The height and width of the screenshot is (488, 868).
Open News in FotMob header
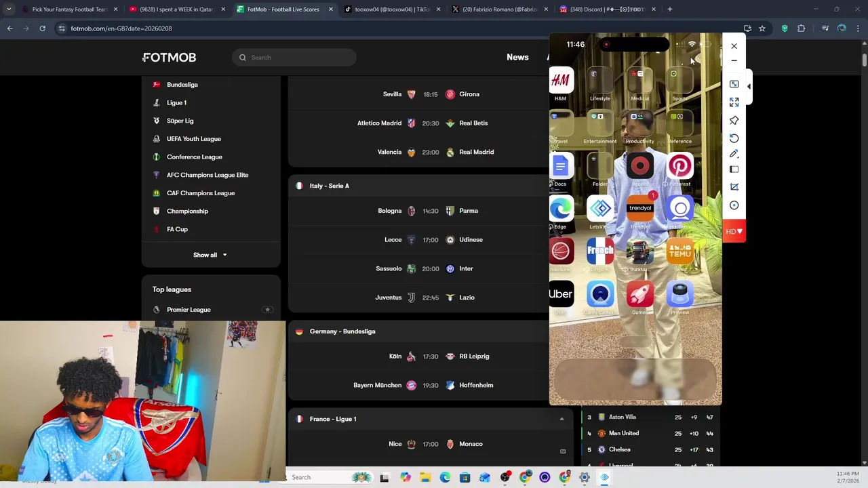tap(517, 58)
